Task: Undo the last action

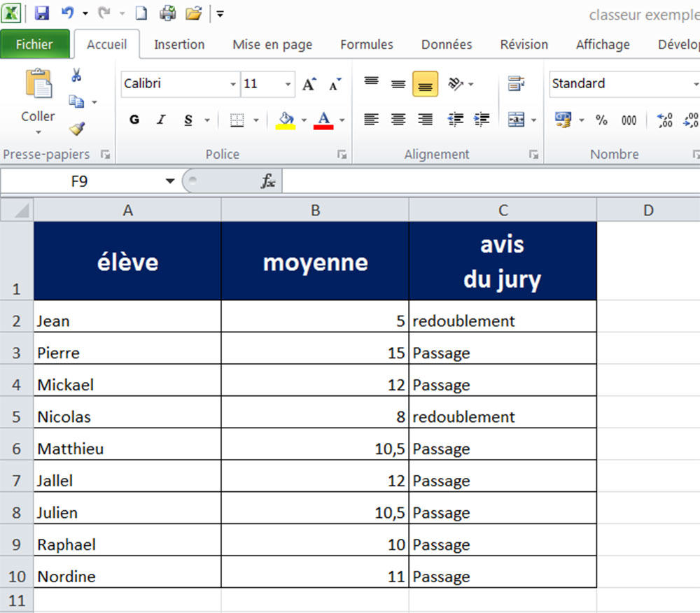Action: click(x=67, y=13)
